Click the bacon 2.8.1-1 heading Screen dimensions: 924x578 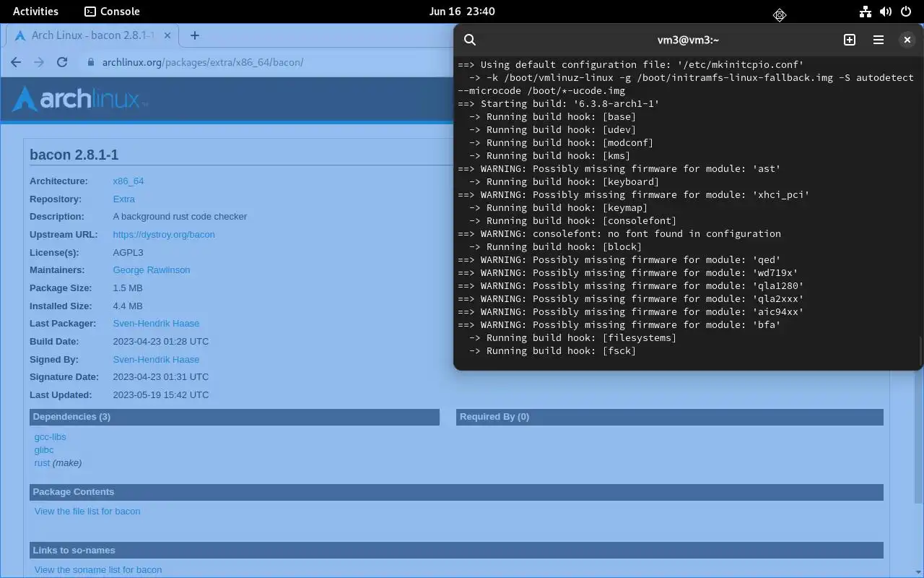[74, 155]
